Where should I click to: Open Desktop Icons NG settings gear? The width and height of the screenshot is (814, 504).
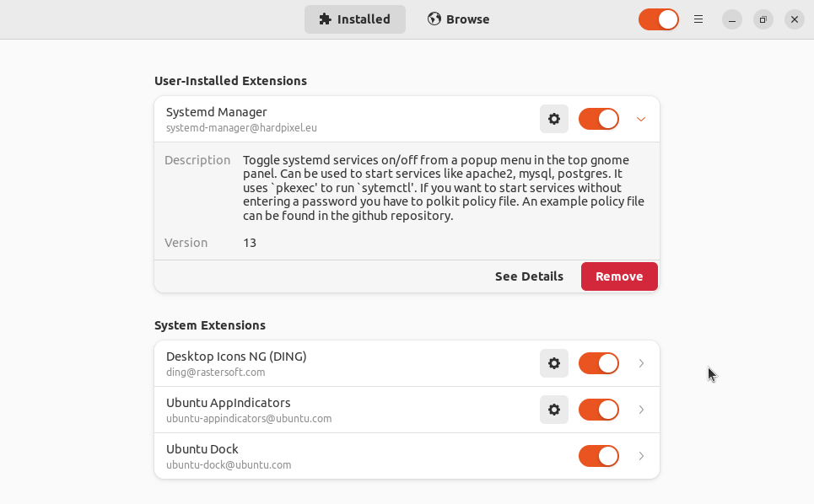554,363
